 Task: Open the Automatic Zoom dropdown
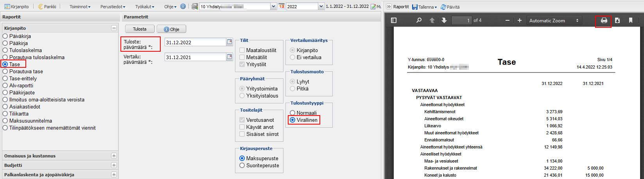[x=553, y=21]
